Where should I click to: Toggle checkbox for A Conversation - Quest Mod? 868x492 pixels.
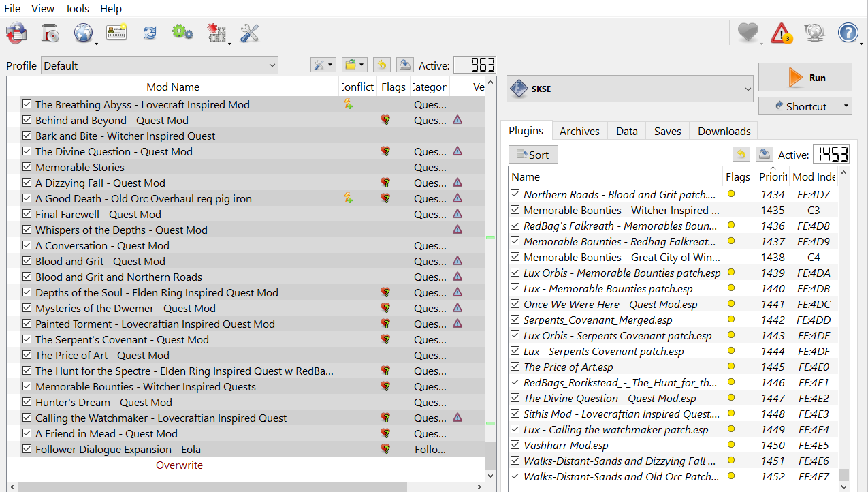pyautogui.click(x=27, y=245)
